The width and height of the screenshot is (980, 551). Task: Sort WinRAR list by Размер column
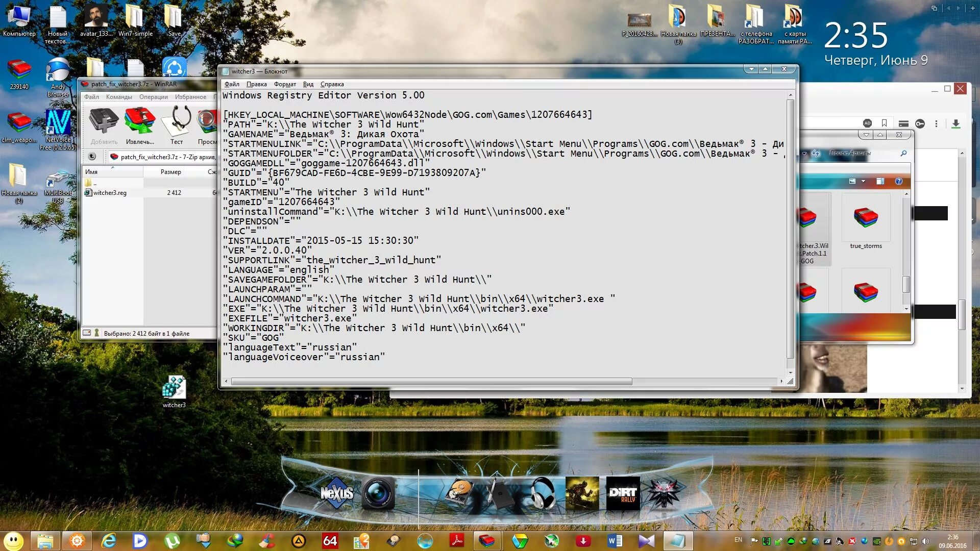tap(170, 172)
